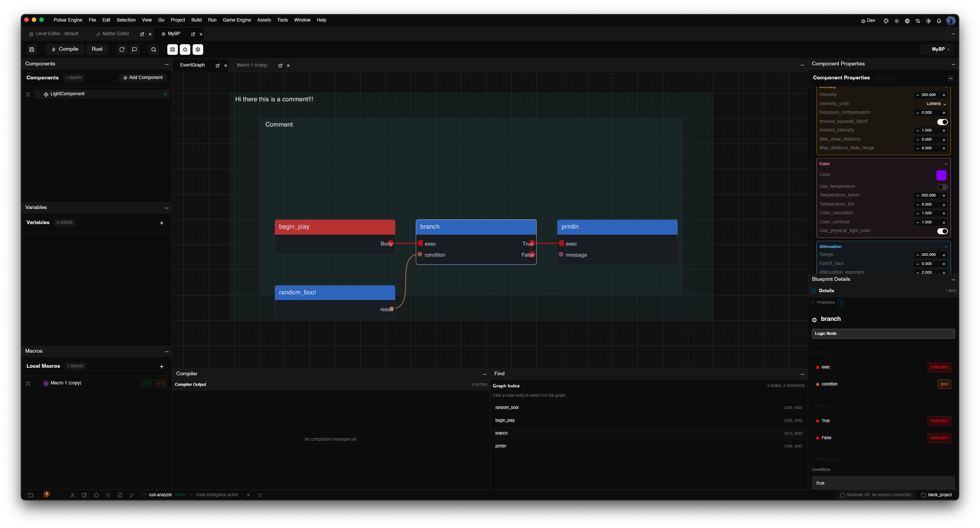
Task: Open the Variables panel ellipsis menu
Action: (167, 208)
